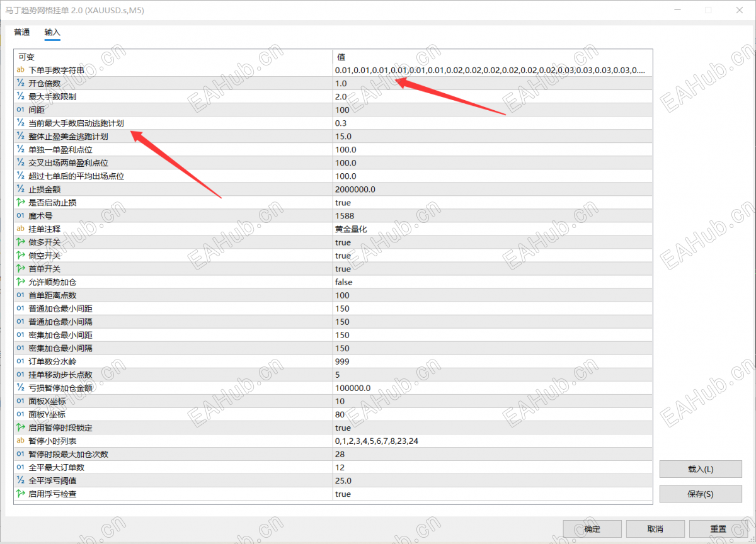Reset parameters with the 重置 button

(718, 529)
